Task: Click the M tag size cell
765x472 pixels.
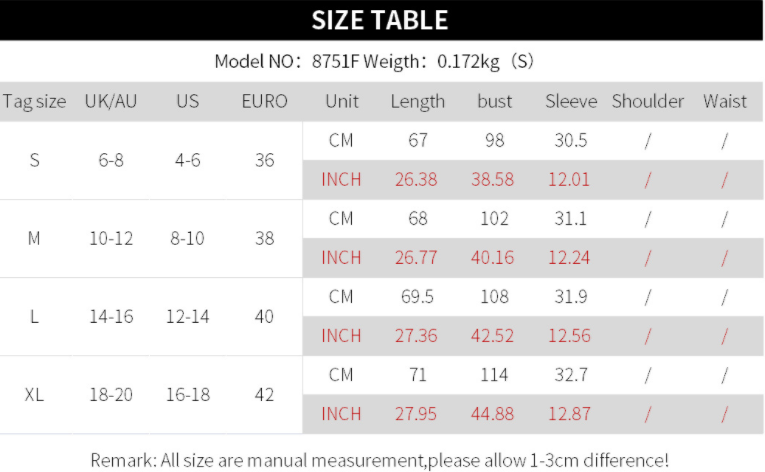Action: [35, 238]
